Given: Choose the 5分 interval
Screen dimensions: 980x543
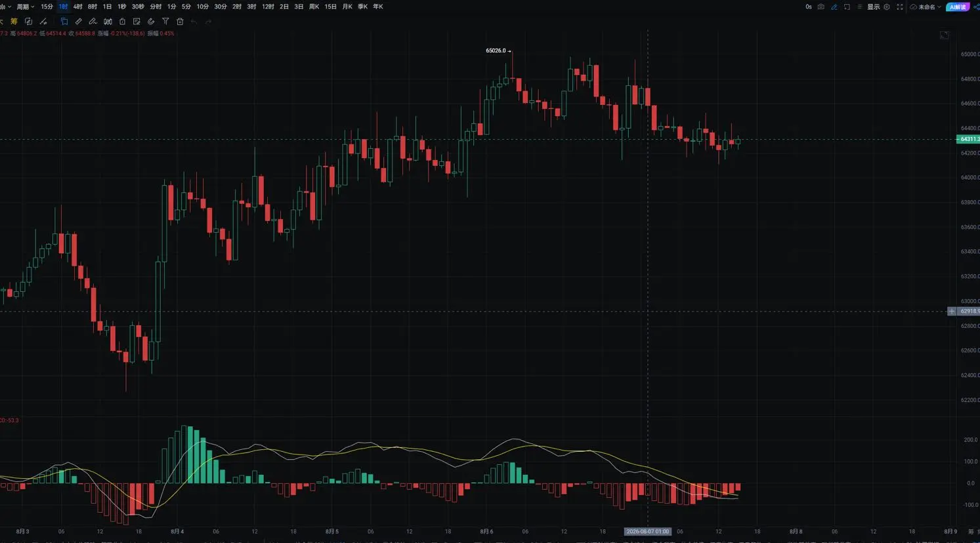Looking at the screenshot, I should 186,7.
